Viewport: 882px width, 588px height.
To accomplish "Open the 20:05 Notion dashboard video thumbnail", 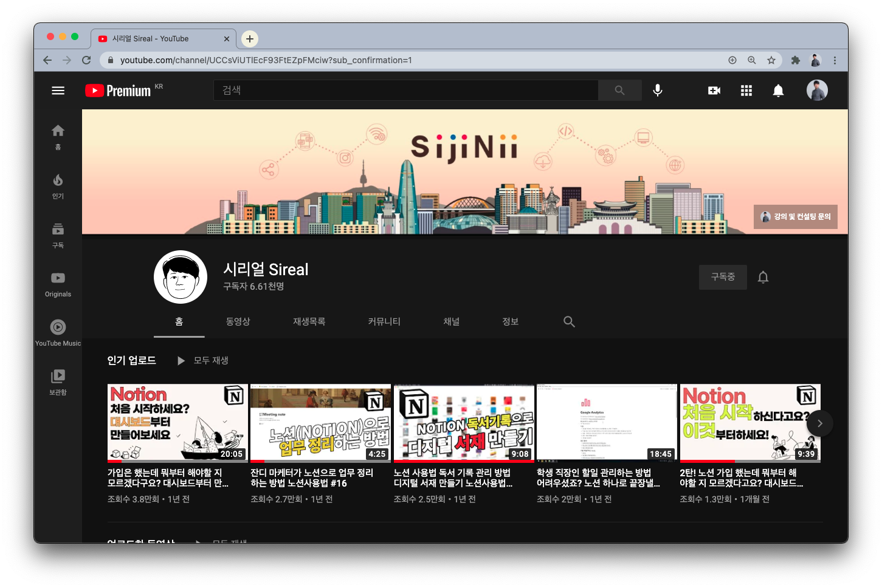I will [177, 423].
